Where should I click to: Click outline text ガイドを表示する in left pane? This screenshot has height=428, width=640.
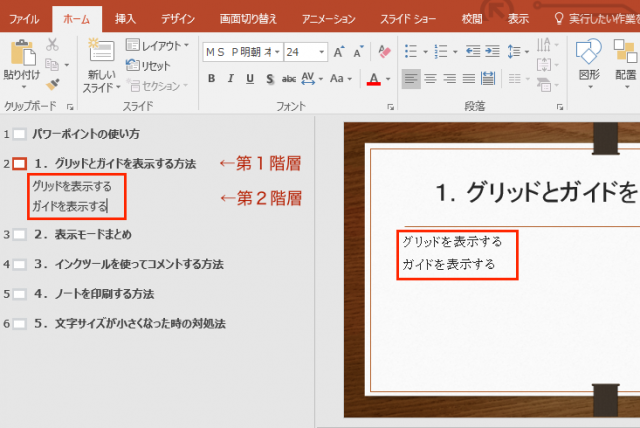pyautogui.click(x=68, y=206)
